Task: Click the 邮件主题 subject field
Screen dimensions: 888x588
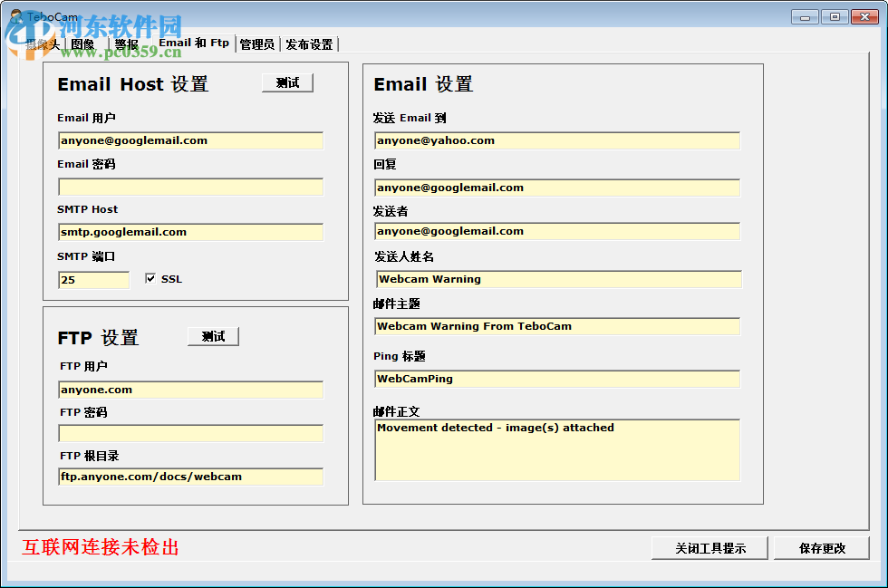Action: tap(557, 326)
